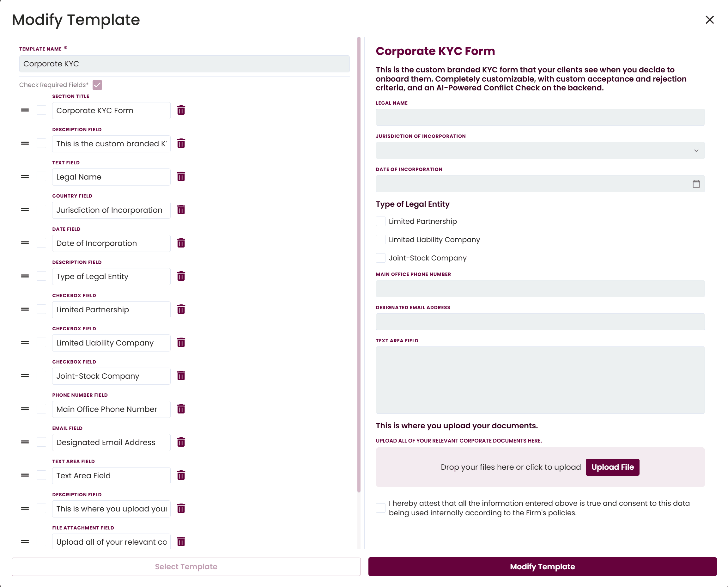Check Limited Liability Company in the preview
The height and width of the screenshot is (587, 728).
380,239
